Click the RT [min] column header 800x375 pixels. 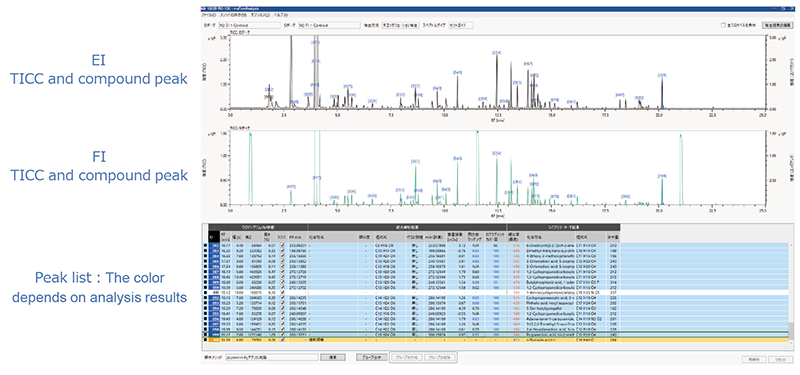click(x=225, y=237)
